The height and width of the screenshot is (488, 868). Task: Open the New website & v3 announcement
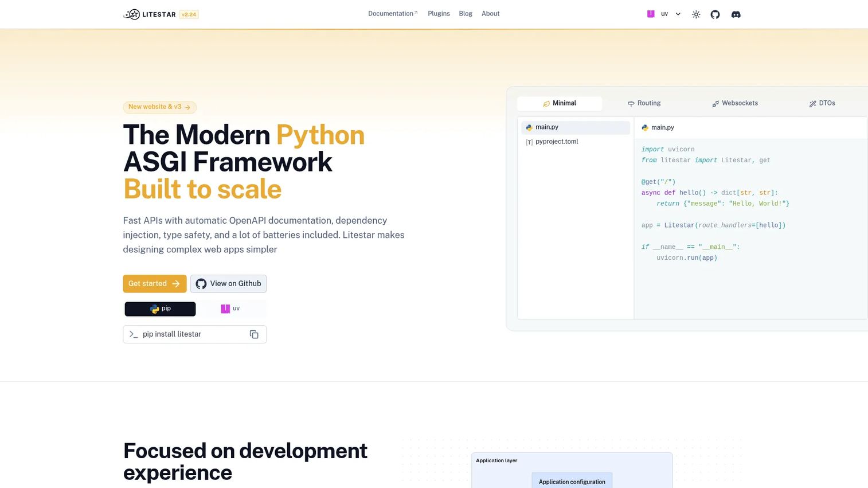tap(159, 107)
